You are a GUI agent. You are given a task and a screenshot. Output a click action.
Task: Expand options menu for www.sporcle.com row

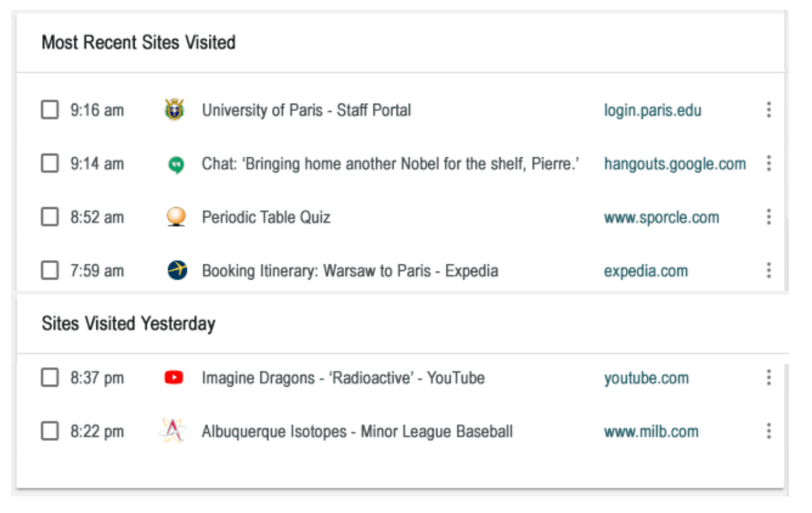click(x=768, y=217)
